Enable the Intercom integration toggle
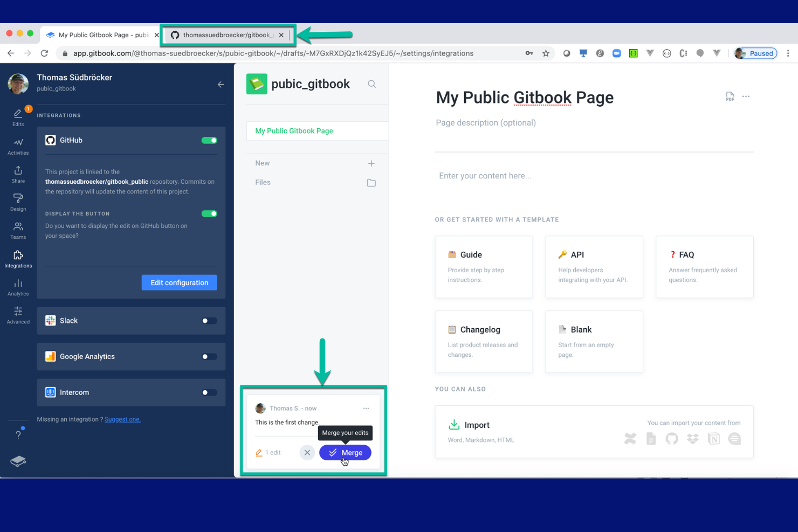Screen dimensions: 798x532 coord(209,393)
